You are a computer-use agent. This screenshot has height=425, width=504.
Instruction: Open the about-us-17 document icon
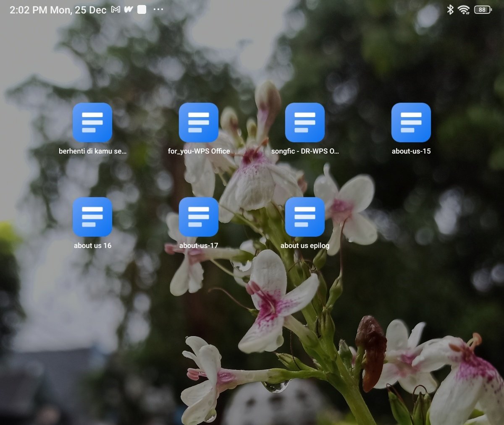click(x=199, y=217)
